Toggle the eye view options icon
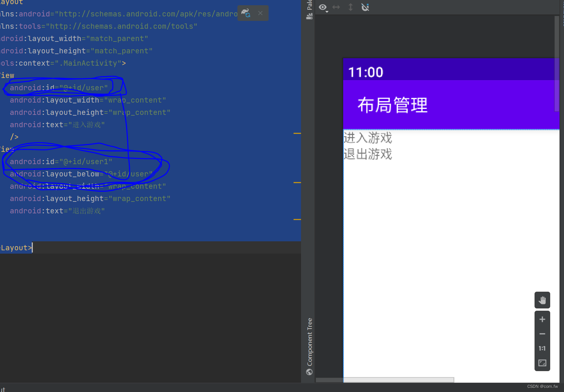 coord(322,7)
